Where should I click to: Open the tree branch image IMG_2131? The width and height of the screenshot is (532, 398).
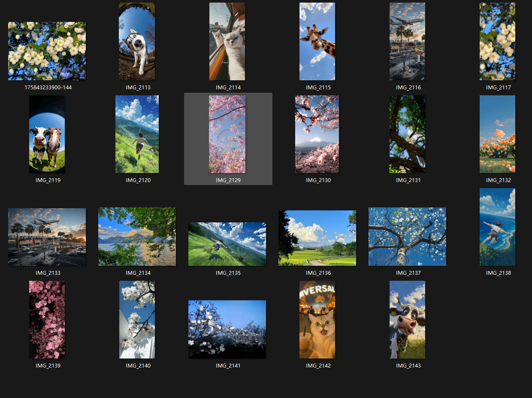coord(407,134)
